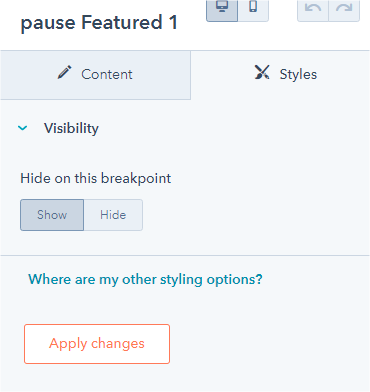
Task: Toggle the desktop device preview button
Action: [222, 11]
